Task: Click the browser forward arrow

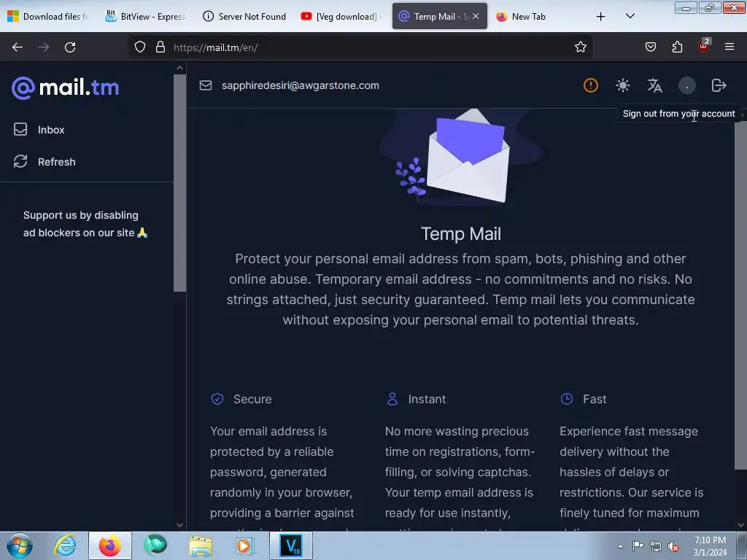Action: [x=44, y=47]
